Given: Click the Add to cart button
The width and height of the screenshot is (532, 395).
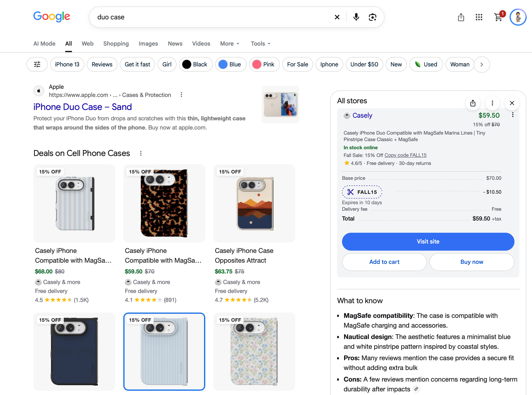Looking at the screenshot, I should click(384, 262).
